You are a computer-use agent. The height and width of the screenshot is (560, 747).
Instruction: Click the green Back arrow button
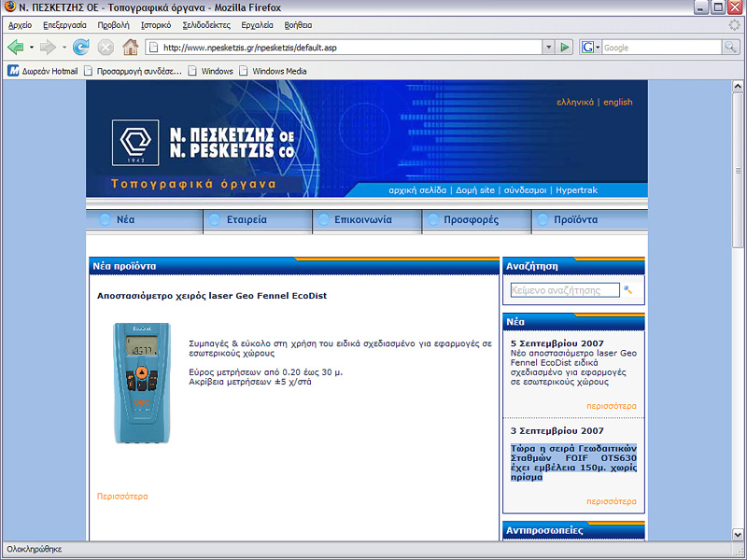16,48
